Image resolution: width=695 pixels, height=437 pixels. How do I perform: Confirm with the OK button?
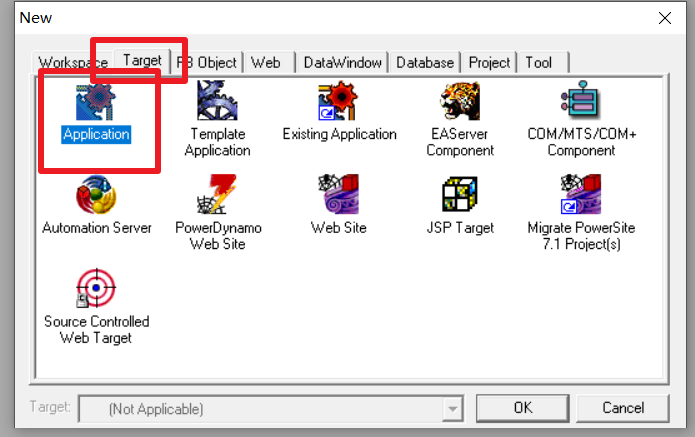click(523, 408)
